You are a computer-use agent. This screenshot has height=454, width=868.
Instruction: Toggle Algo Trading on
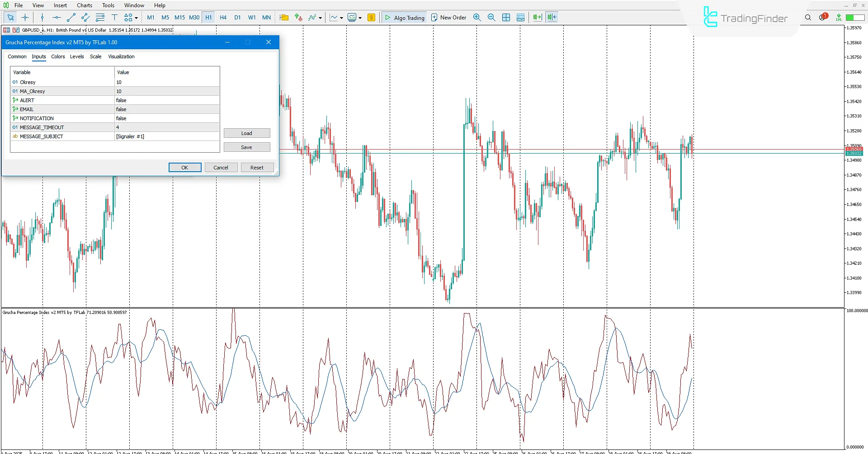click(x=404, y=17)
